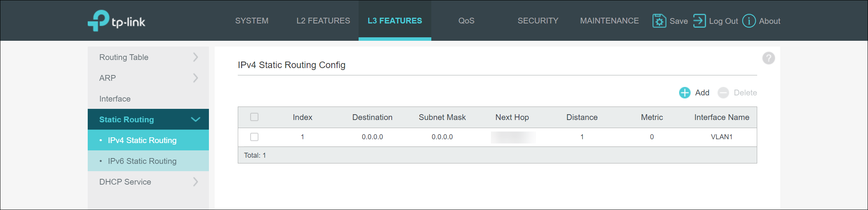Open the SECURITY tab
Image resolution: width=868 pixels, height=210 pixels.
(537, 21)
